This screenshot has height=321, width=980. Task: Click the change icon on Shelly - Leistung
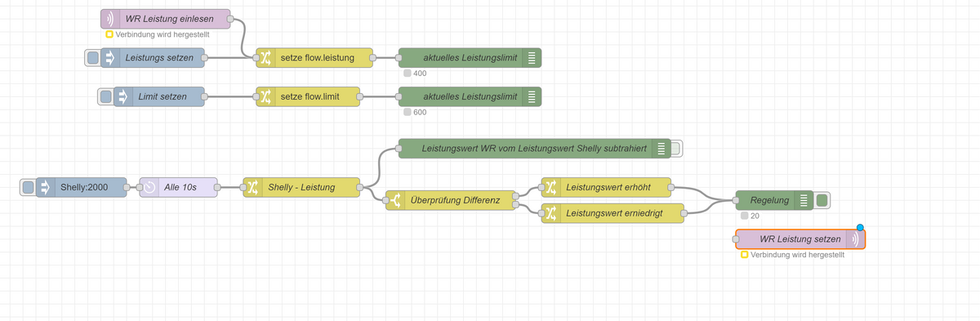253,188
